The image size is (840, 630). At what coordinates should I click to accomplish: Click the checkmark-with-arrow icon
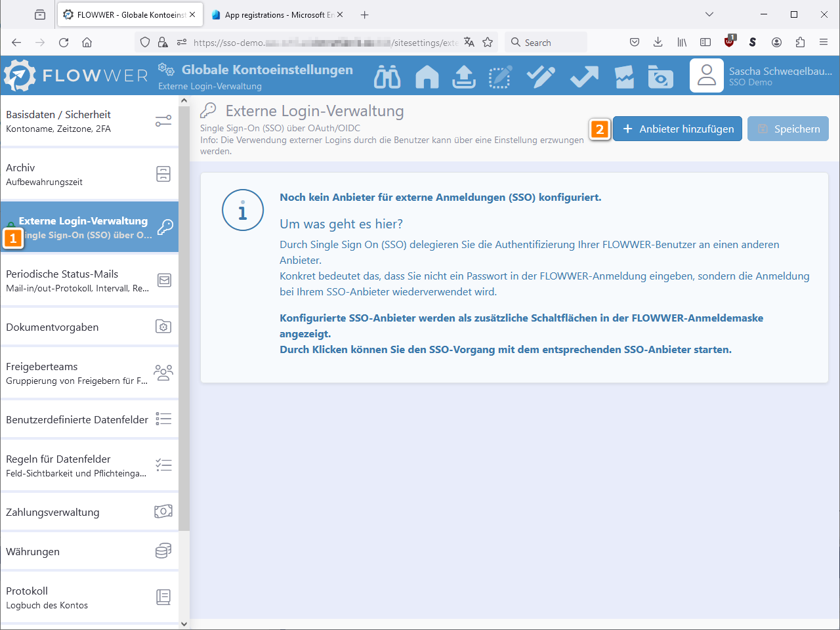click(584, 77)
